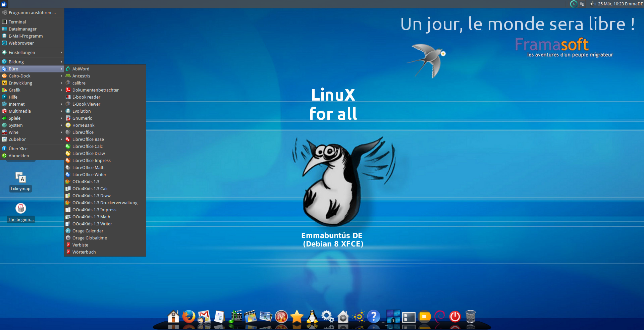644x330 pixels.
Task: Open the blue question mark help icon
Action: 374,316
